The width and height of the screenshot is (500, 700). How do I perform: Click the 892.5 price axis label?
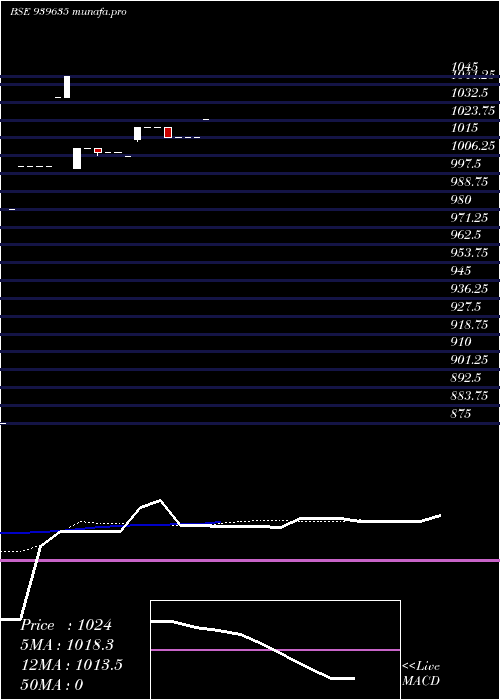pyautogui.click(x=466, y=378)
